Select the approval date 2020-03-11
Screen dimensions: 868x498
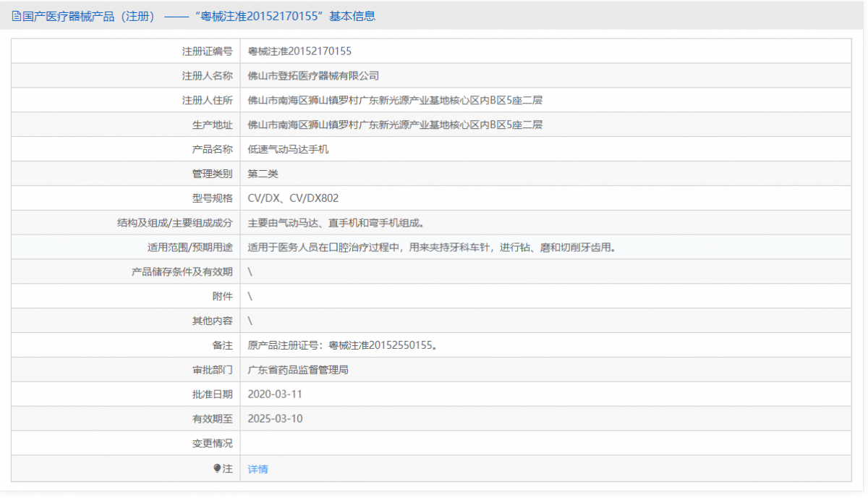coord(275,394)
